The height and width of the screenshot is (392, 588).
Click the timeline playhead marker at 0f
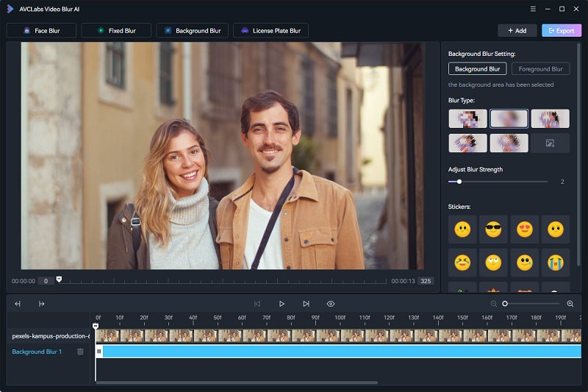point(96,326)
